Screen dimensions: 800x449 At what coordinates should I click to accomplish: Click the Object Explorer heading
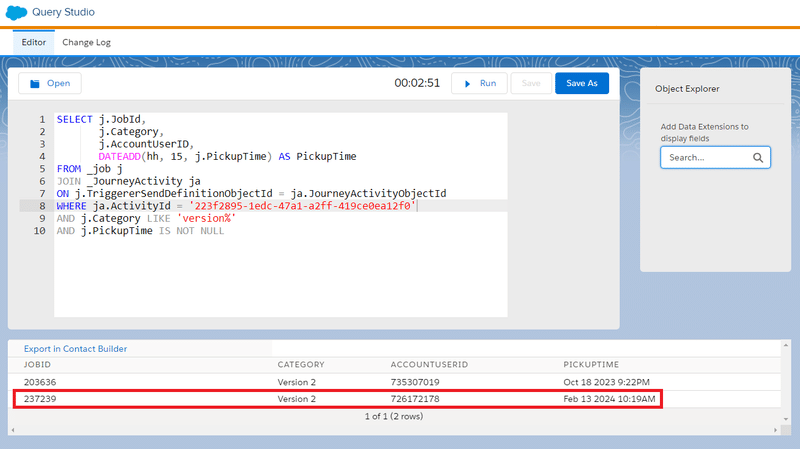click(x=687, y=89)
